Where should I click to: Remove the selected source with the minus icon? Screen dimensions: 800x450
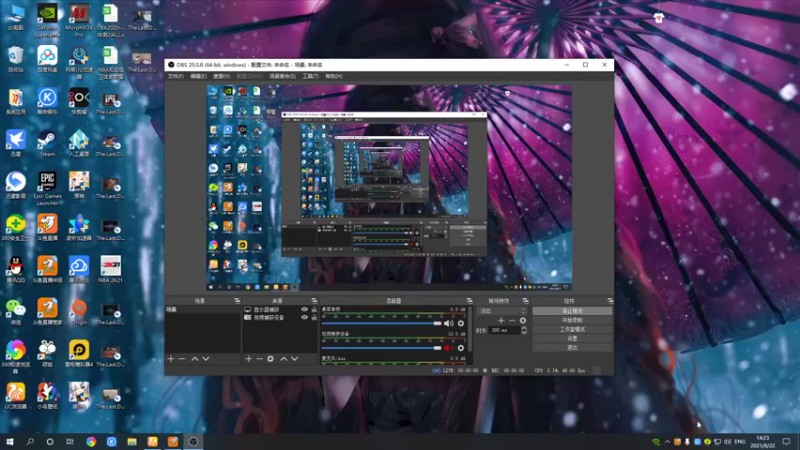[259, 359]
